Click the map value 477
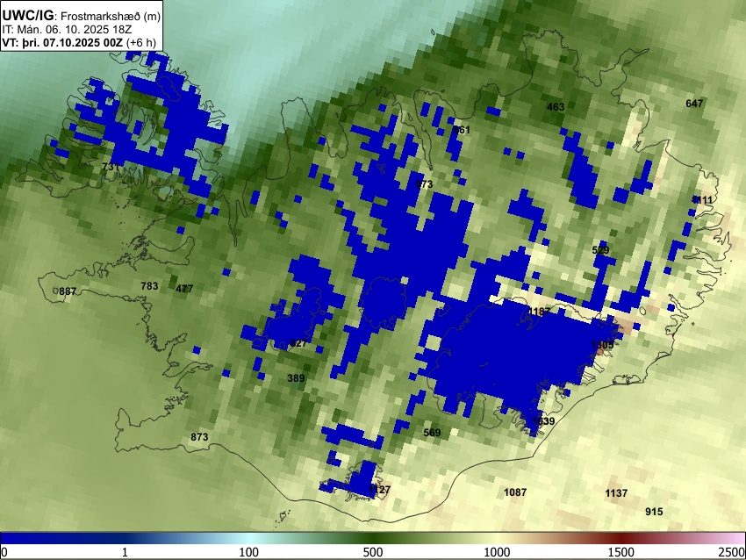The width and height of the screenshot is (746, 560). pyautogui.click(x=184, y=288)
